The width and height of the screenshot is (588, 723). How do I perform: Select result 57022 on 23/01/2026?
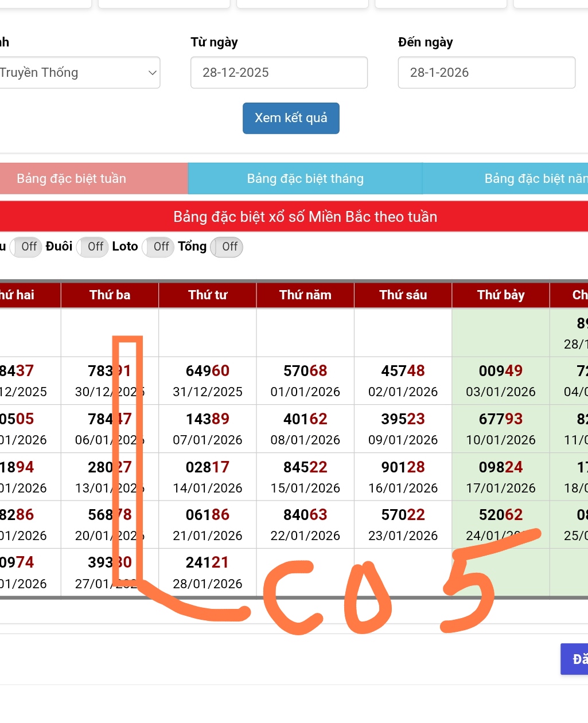pos(403,515)
